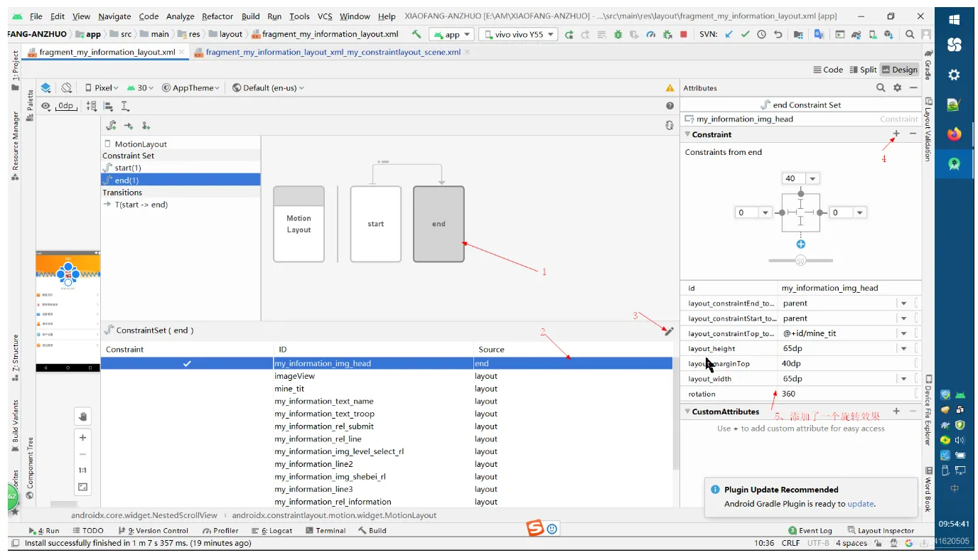Click the update link in plugin notification
This screenshot has width=978, height=560.
(860, 504)
